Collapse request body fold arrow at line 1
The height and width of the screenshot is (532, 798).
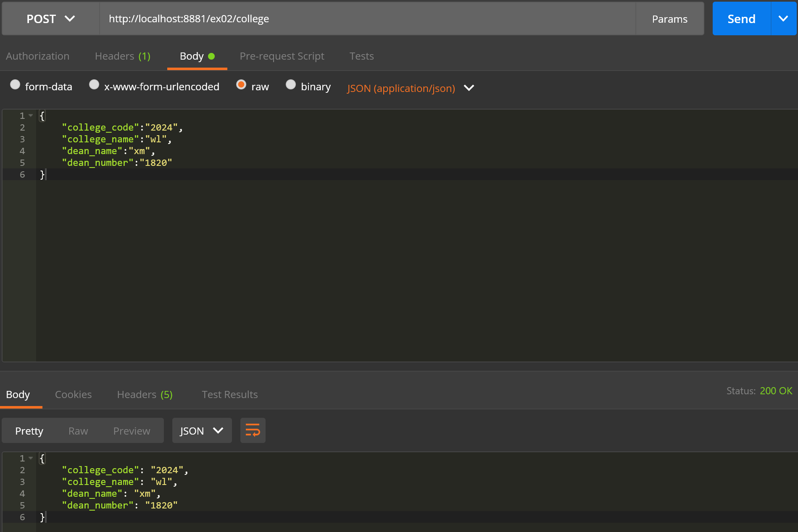[x=31, y=115]
